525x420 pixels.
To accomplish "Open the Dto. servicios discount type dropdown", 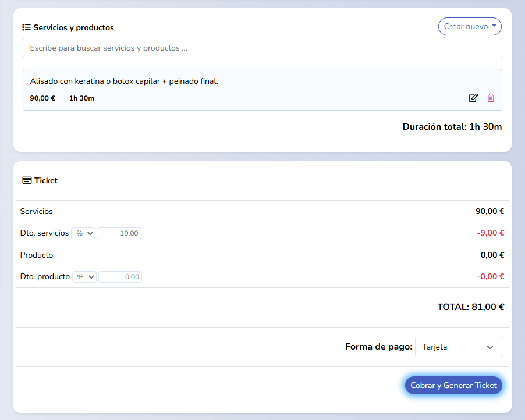I will coord(83,233).
